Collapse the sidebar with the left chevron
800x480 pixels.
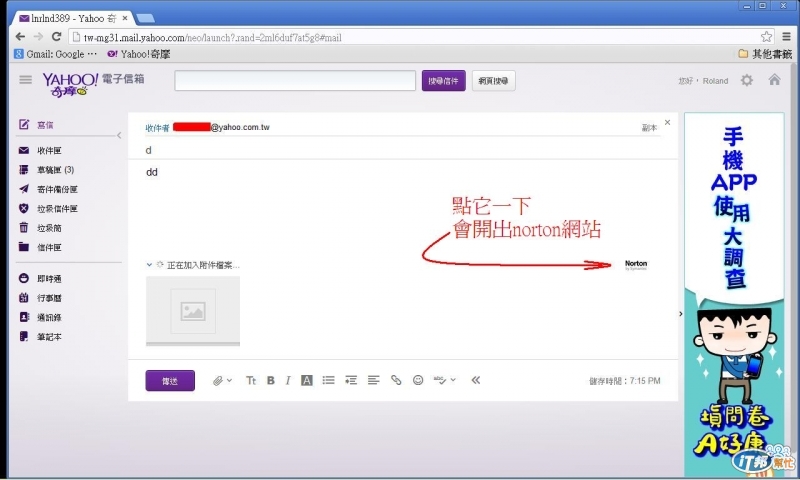coord(119,136)
